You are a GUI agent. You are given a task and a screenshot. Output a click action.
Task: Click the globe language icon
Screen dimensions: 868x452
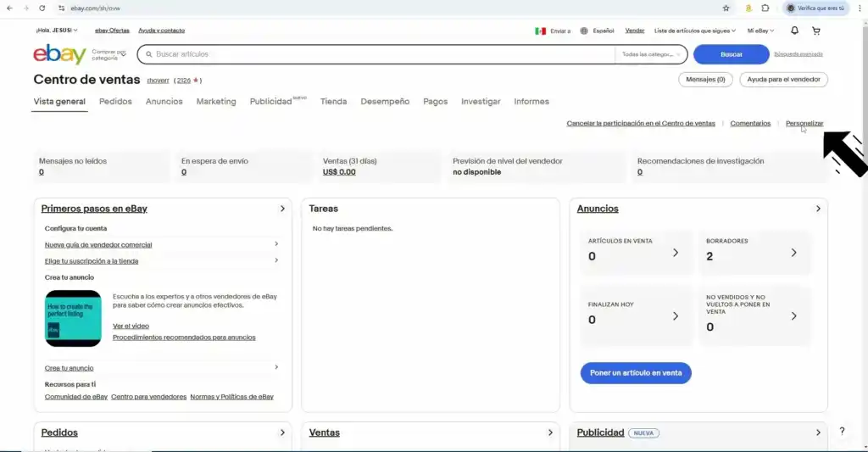[x=584, y=31]
